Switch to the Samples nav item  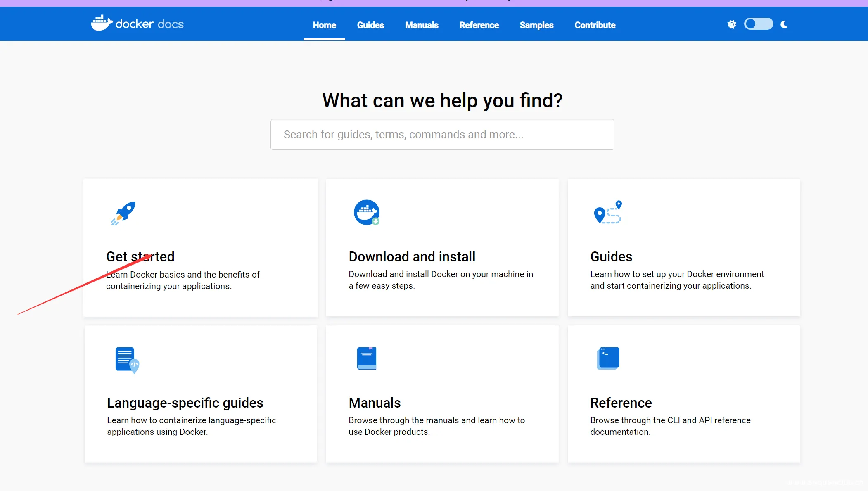536,25
